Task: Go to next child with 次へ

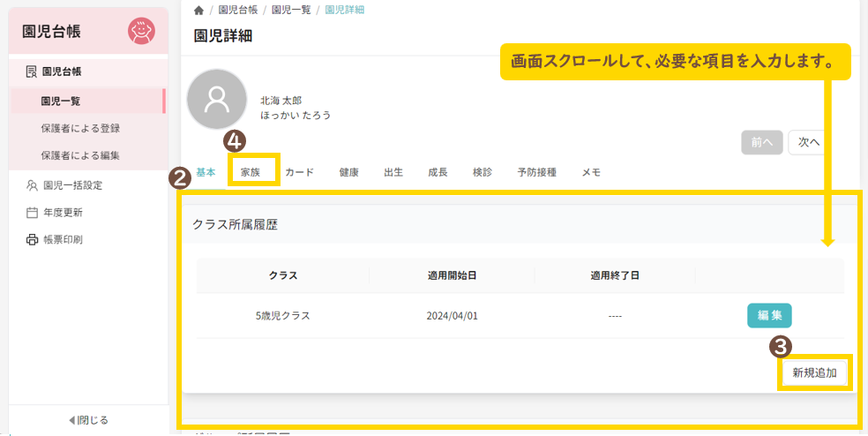Action: tap(807, 142)
